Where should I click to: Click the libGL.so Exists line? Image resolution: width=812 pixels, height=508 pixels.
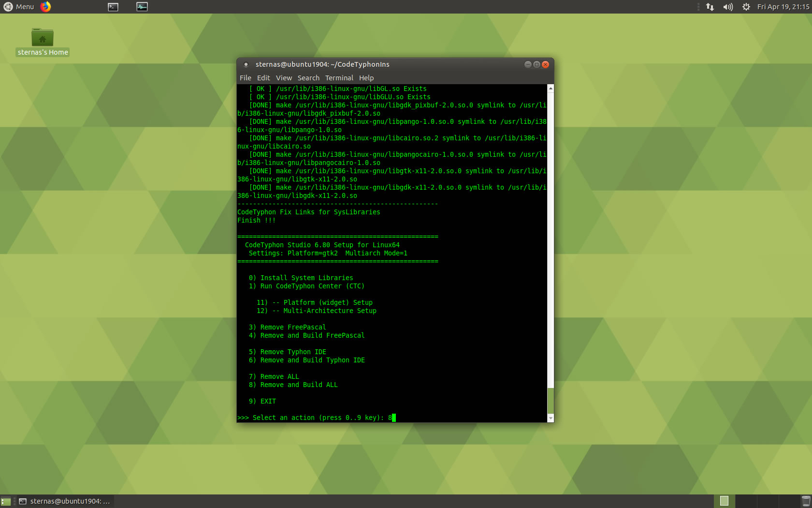click(338, 89)
